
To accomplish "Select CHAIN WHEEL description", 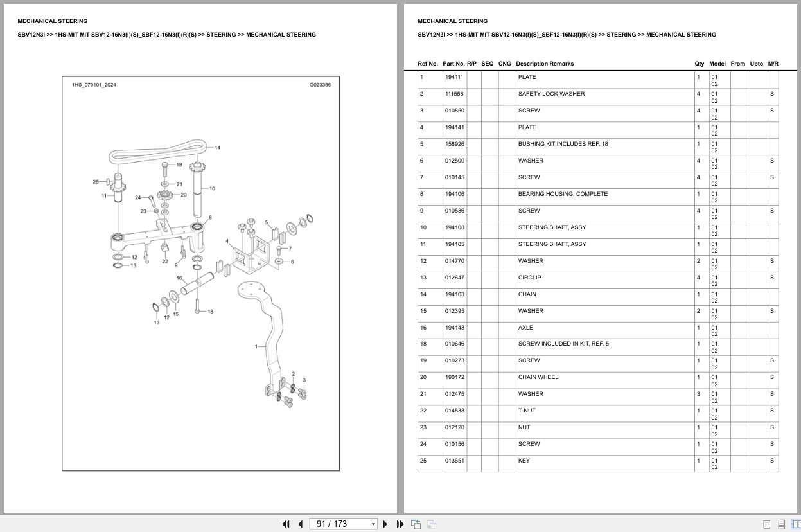I will pos(538,377).
